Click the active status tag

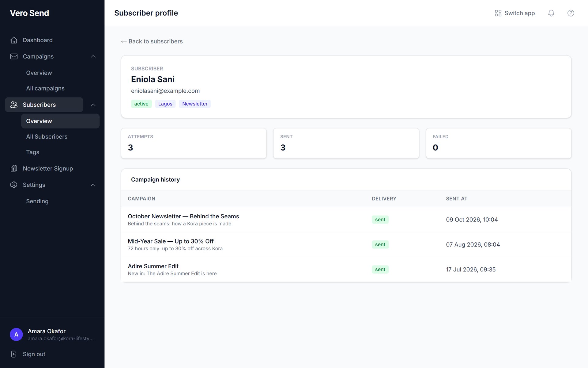point(141,104)
